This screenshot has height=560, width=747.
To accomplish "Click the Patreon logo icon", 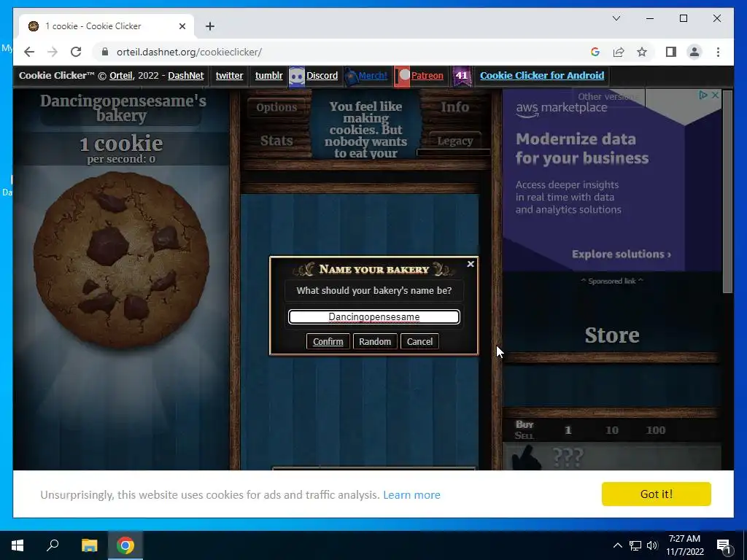I will tap(402, 77).
